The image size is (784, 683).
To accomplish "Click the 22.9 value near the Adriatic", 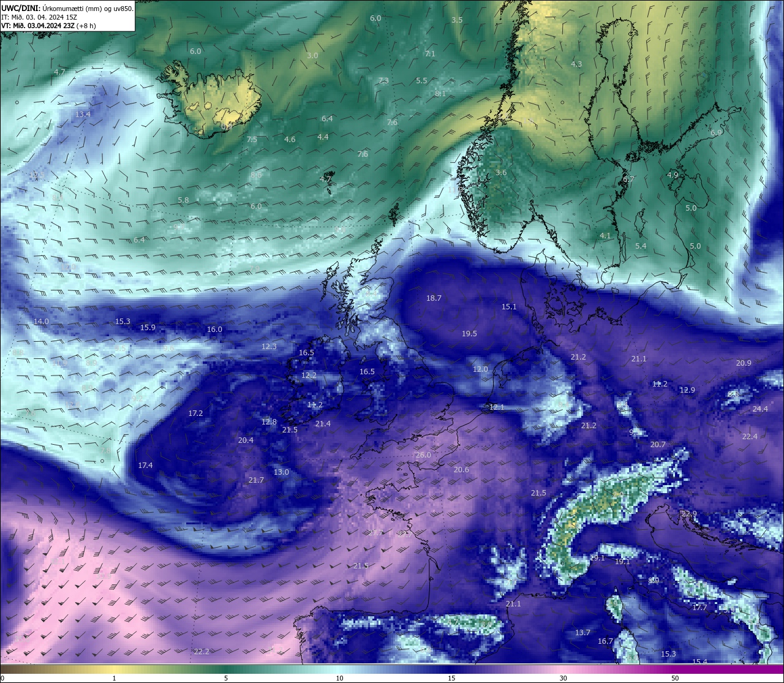I will [x=689, y=514].
